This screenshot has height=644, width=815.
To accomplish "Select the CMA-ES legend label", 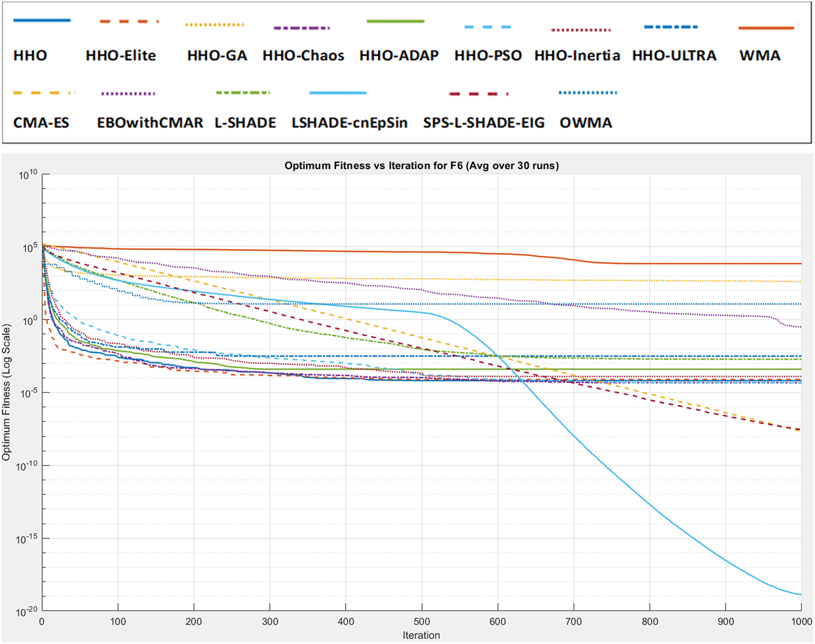I will (41, 123).
